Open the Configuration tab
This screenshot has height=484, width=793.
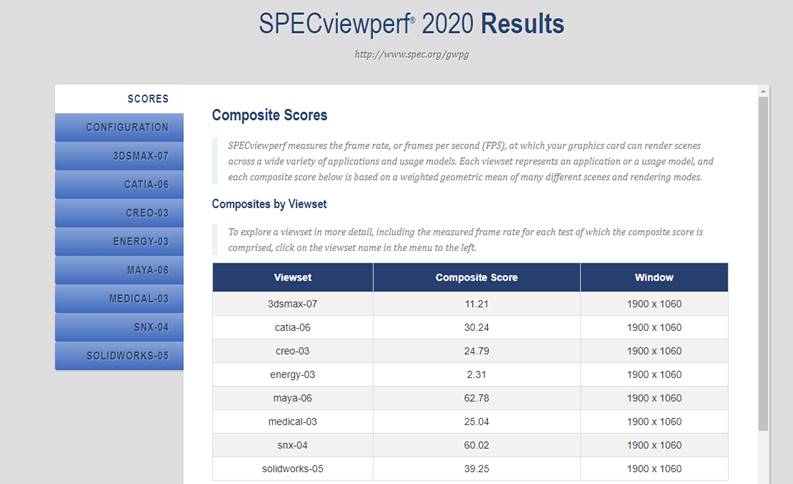(x=119, y=127)
